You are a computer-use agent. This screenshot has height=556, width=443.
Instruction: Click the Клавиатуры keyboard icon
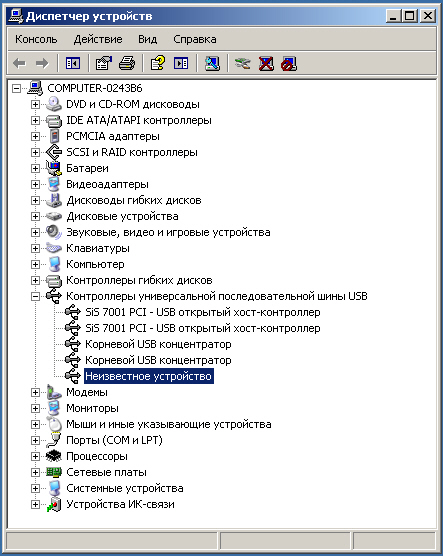pos(54,248)
